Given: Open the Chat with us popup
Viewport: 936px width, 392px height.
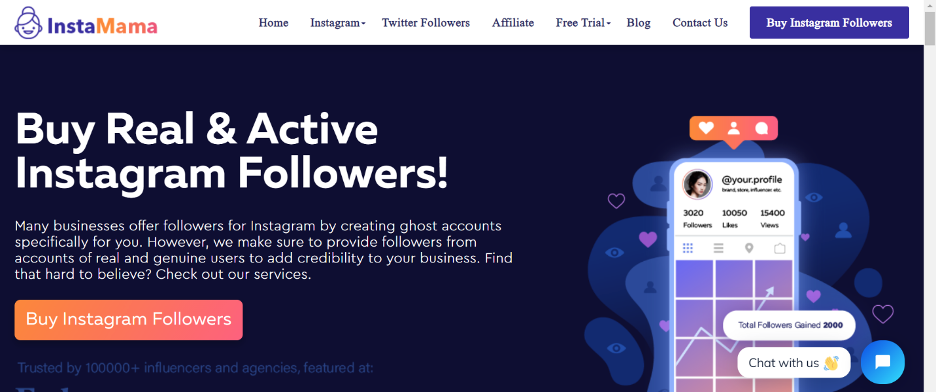Looking at the screenshot, I should pos(793,363).
